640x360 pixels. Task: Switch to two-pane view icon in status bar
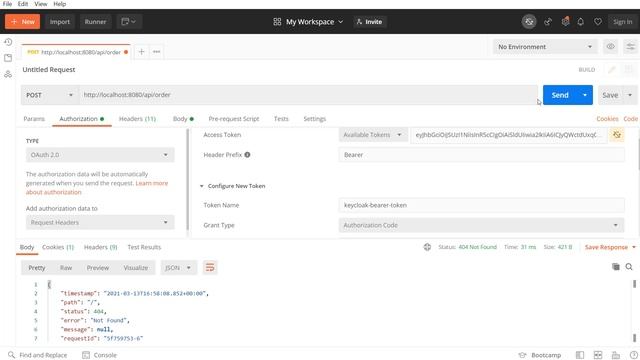pyautogui.click(x=598, y=355)
